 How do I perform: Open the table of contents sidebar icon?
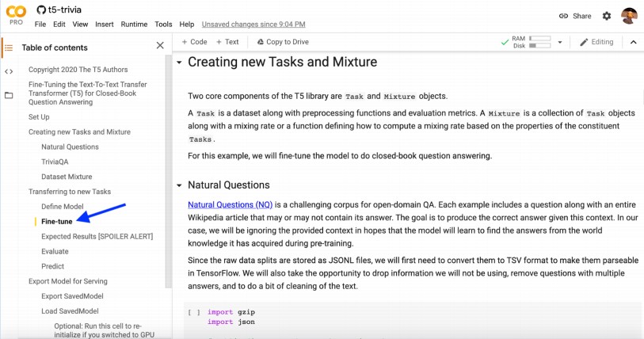pos(9,48)
